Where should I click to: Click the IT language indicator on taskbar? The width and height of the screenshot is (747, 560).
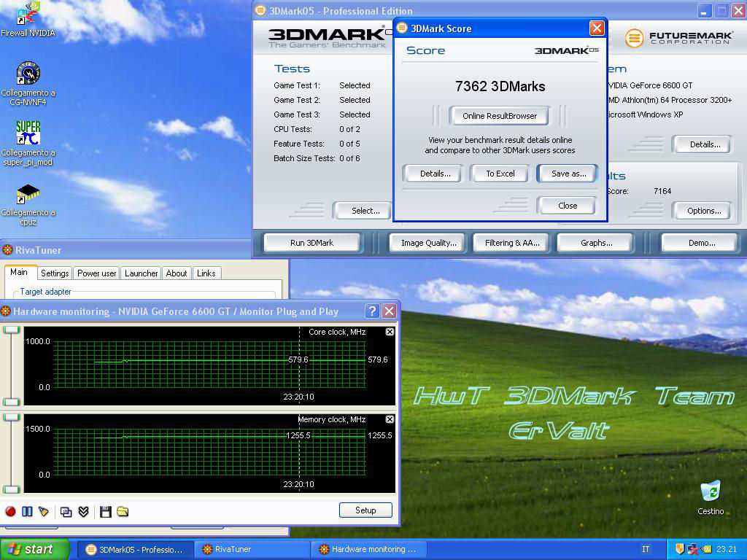[x=646, y=549]
